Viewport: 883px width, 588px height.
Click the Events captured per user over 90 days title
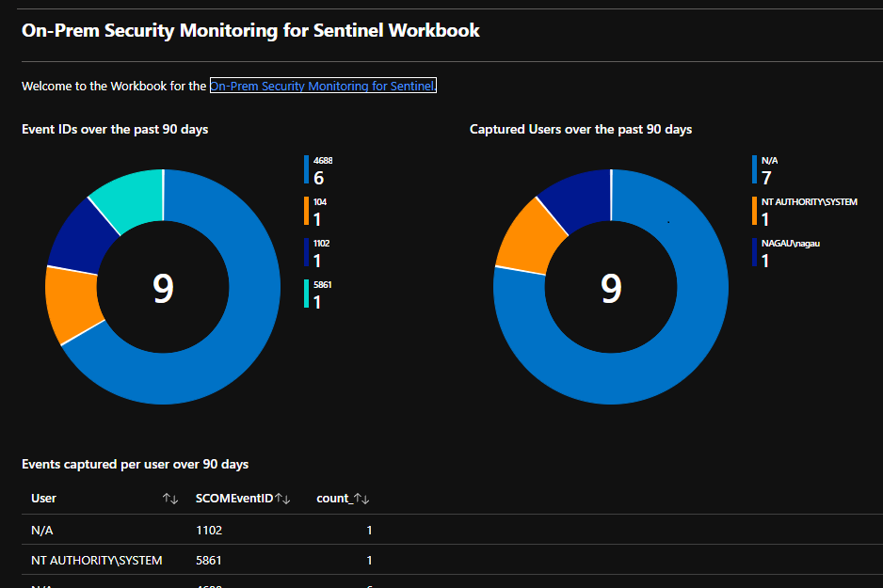[x=136, y=464]
